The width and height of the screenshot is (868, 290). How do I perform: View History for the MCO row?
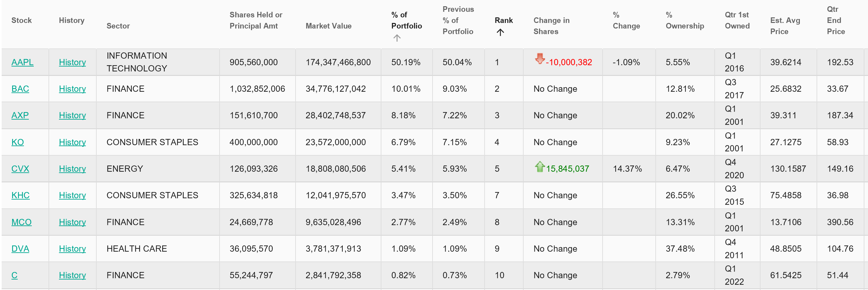(x=72, y=222)
